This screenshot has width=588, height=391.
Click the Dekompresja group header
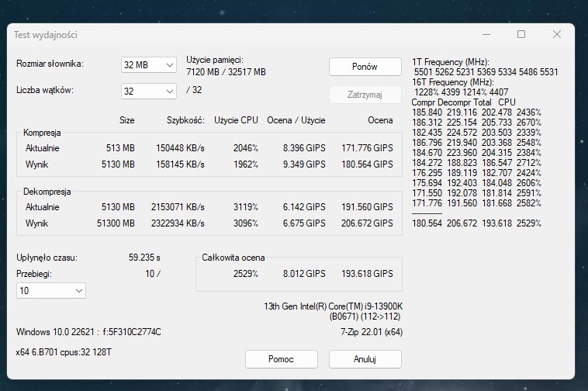(47, 191)
